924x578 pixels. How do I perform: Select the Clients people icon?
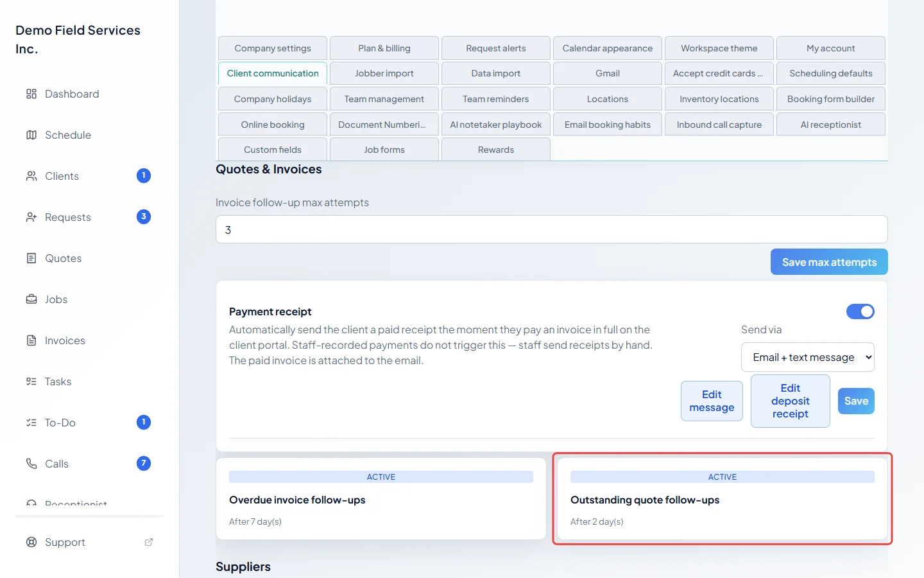pos(31,176)
